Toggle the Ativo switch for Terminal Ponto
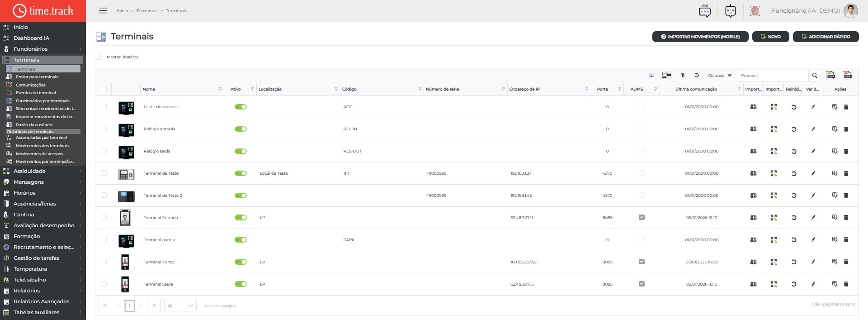This screenshot has height=320, width=868. pos(241,262)
